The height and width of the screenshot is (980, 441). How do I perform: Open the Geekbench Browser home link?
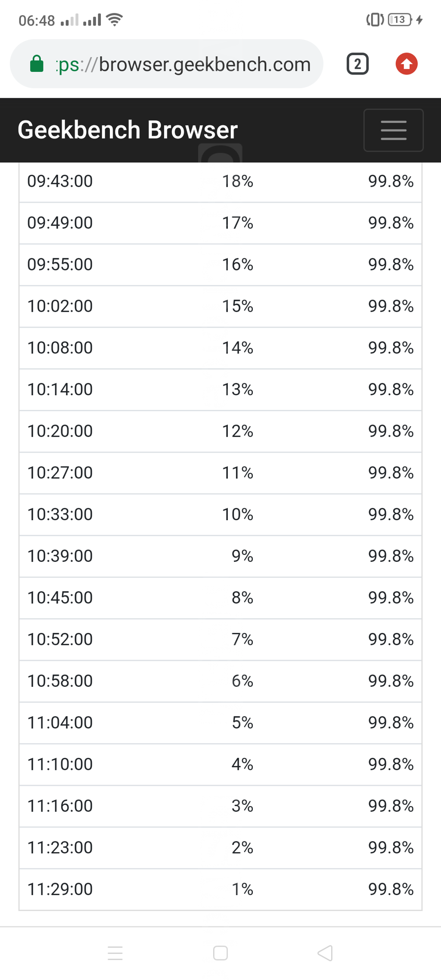coord(127,130)
